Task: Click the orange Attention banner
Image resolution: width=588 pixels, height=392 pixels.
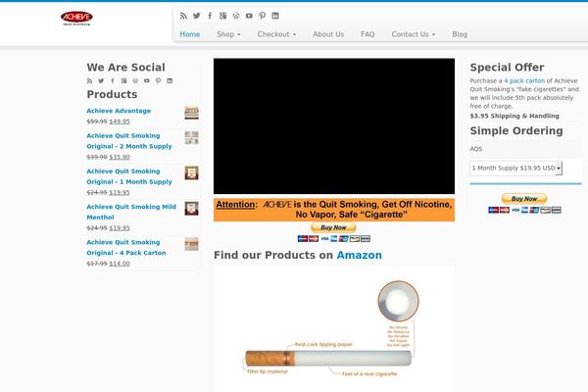Action: [x=334, y=210]
